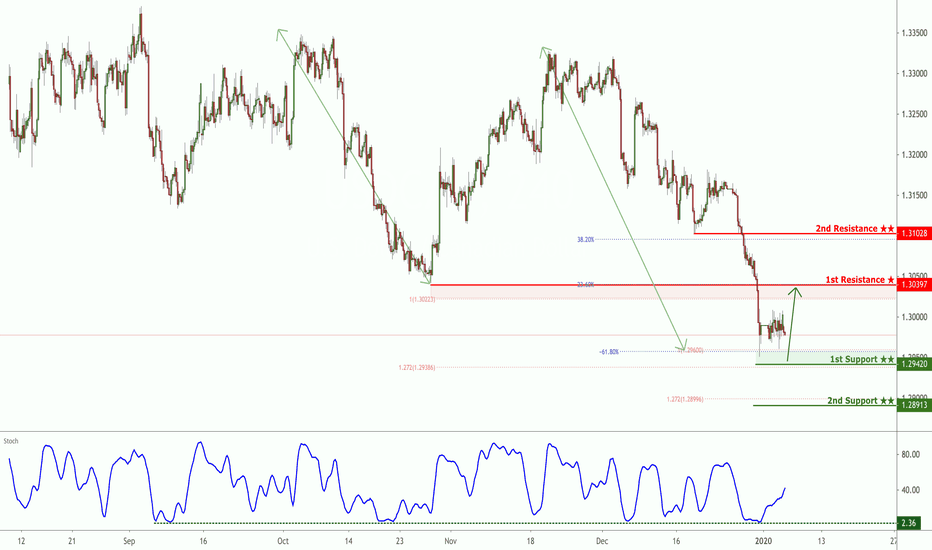The image size is (932, 550).
Task: Click the 1.33000 price axis label
Action: pos(914,74)
